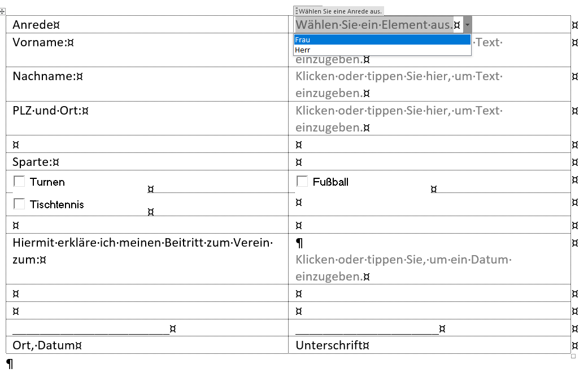Image resolution: width=588 pixels, height=377 pixels.
Task: Check the Tischtennis checkbox
Action: 19,203
